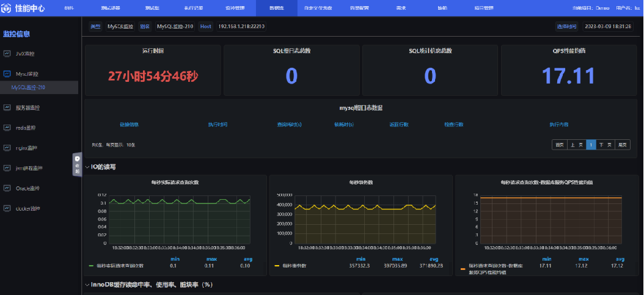The width and height of the screenshot is (644, 295).
Task: Open JVM监控 via its sidebar chart icon
Action: coord(7,53)
